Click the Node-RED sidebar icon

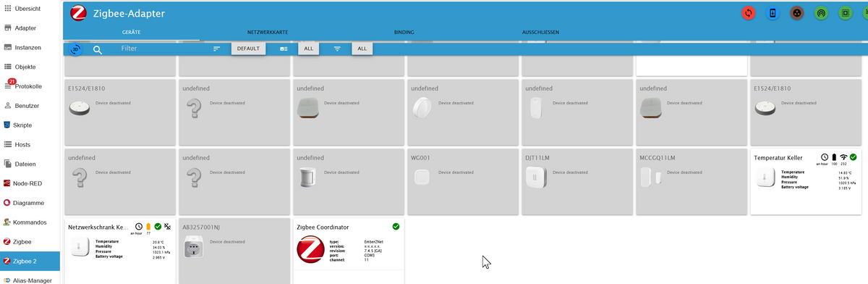(x=7, y=183)
